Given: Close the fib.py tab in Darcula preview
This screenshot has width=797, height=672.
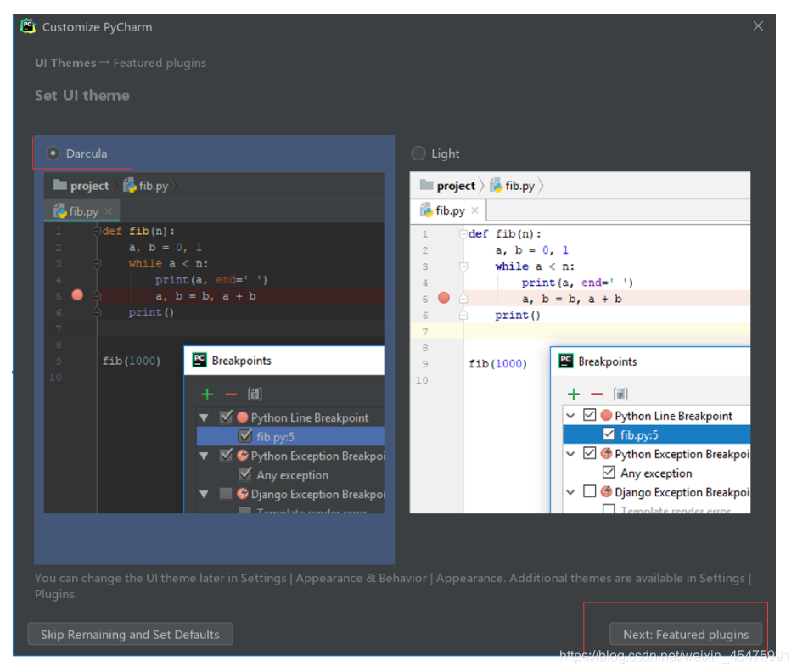Looking at the screenshot, I should (109, 210).
